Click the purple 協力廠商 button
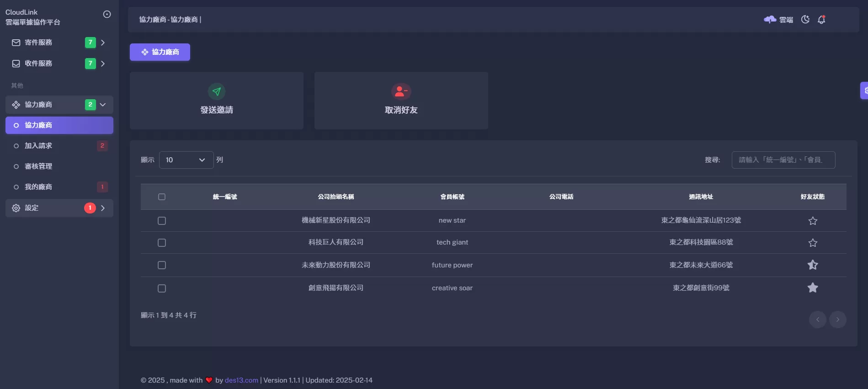 click(x=160, y=52)
